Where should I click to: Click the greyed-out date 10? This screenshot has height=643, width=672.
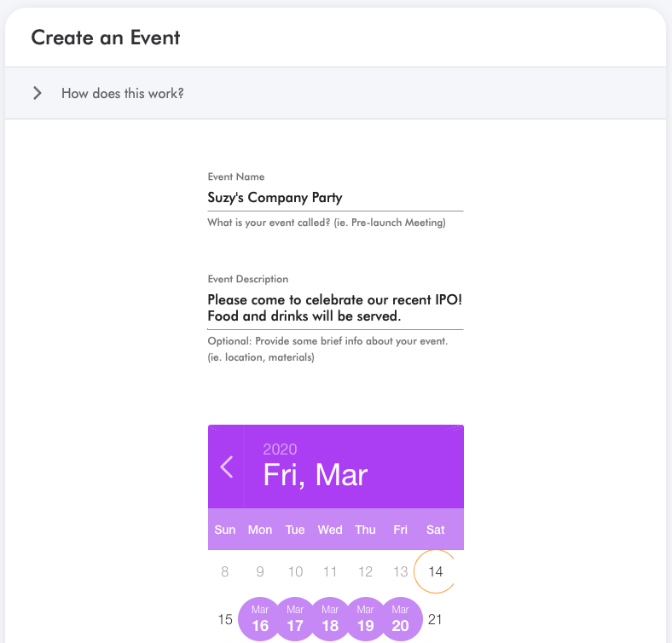295,571
